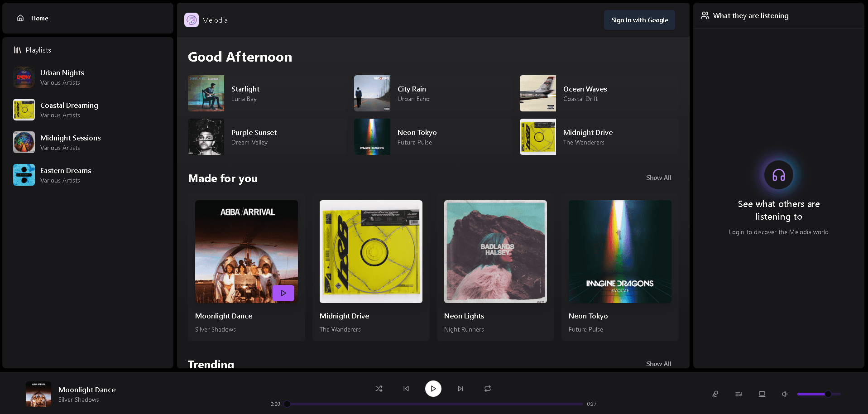
Task: Skip to the next track
Action: click(460, 389)
